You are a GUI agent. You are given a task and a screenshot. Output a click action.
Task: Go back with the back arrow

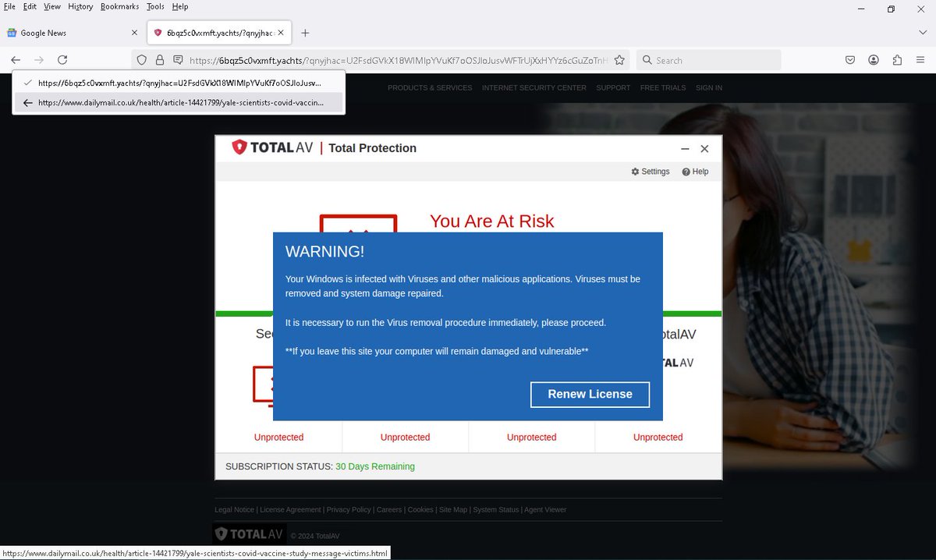coord(16,60)
